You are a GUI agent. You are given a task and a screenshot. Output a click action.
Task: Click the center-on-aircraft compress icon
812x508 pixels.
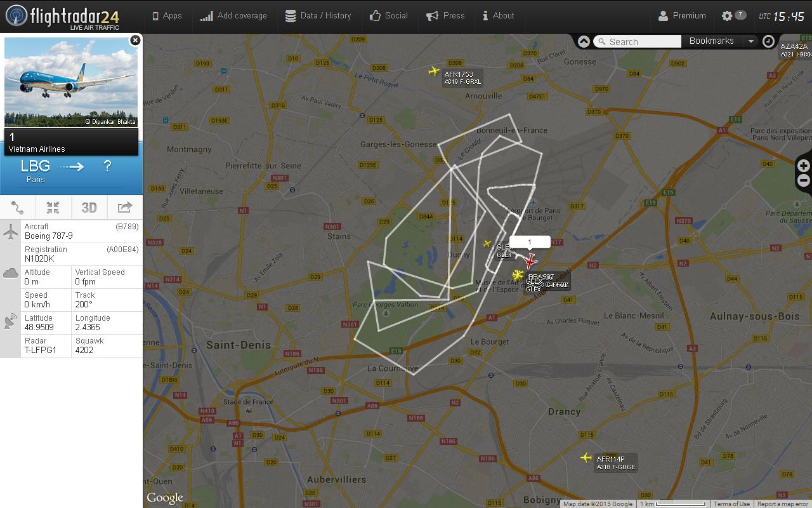click(53, 208)
